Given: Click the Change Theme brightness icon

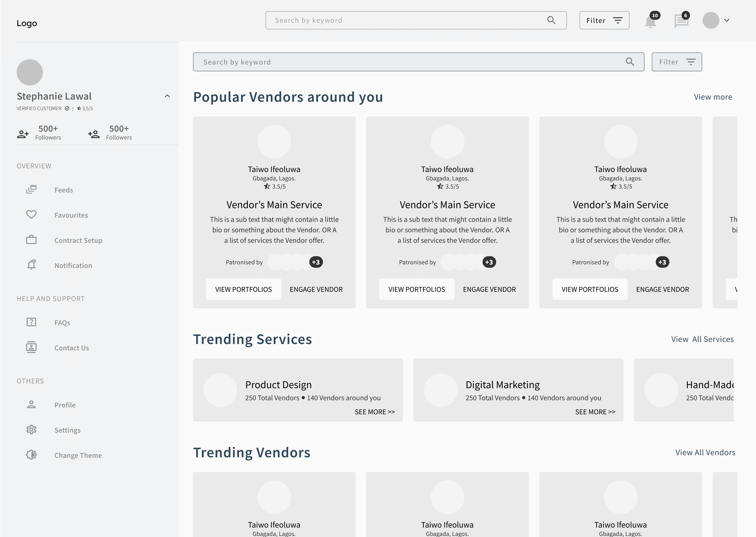Looking at the screenshot, I should 31,455.
